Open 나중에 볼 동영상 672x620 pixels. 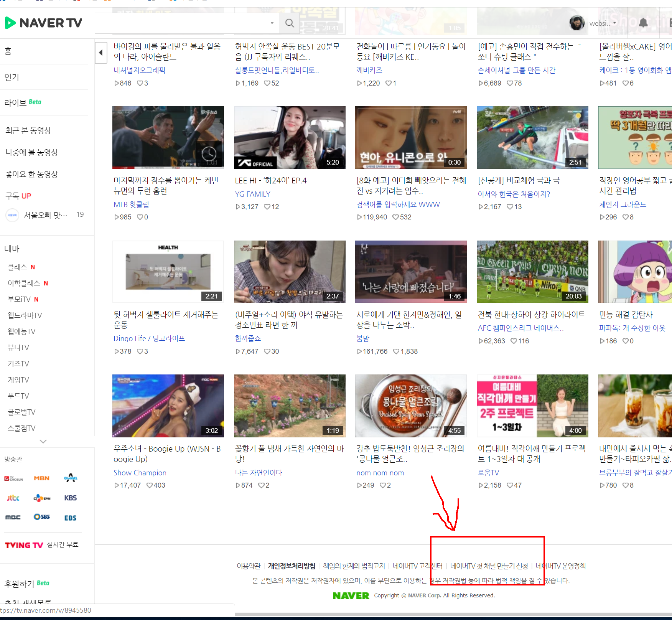[x=31, y=152]
